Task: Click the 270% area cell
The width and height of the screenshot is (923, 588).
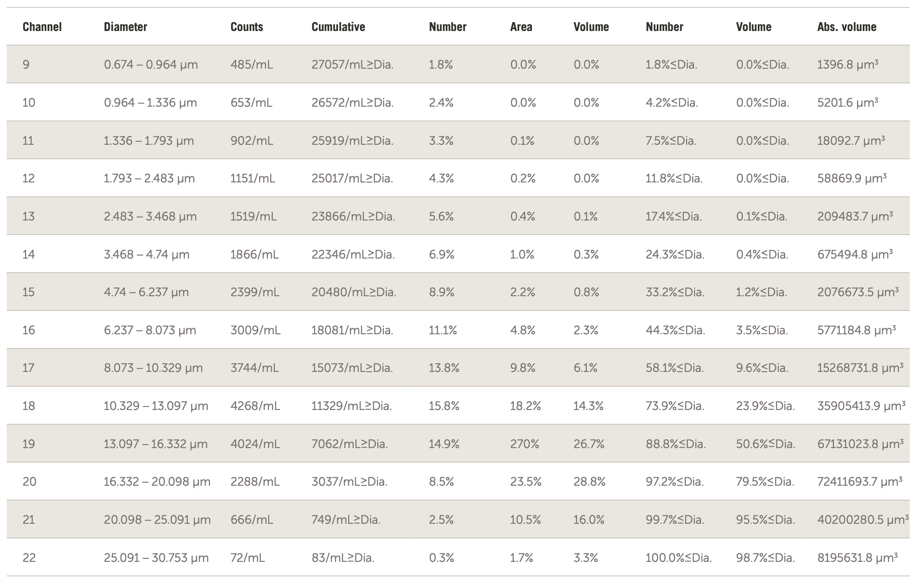Action: tap(524, 444)
